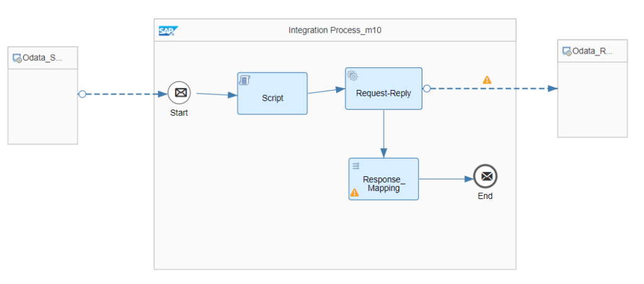Click the warning icon on Response_Mapping step
Image resolution: width=644 pixels, height=284 pixels.
click(354, 192)
